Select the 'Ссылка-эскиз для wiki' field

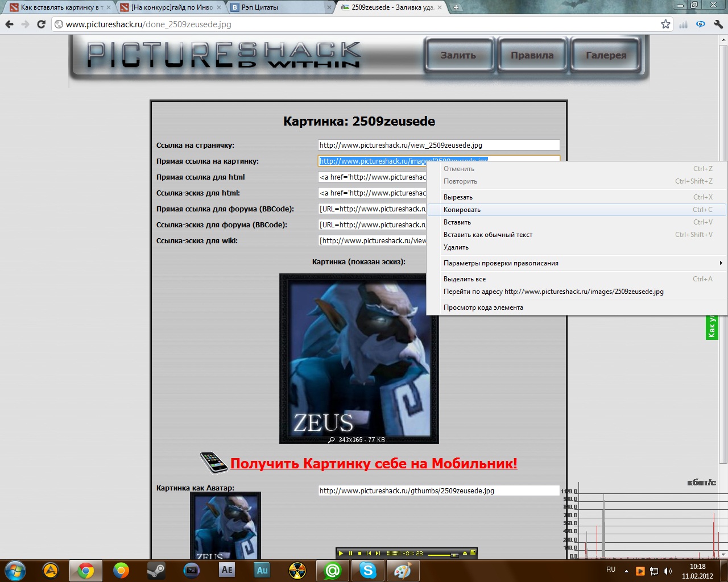tap(372, 240)
